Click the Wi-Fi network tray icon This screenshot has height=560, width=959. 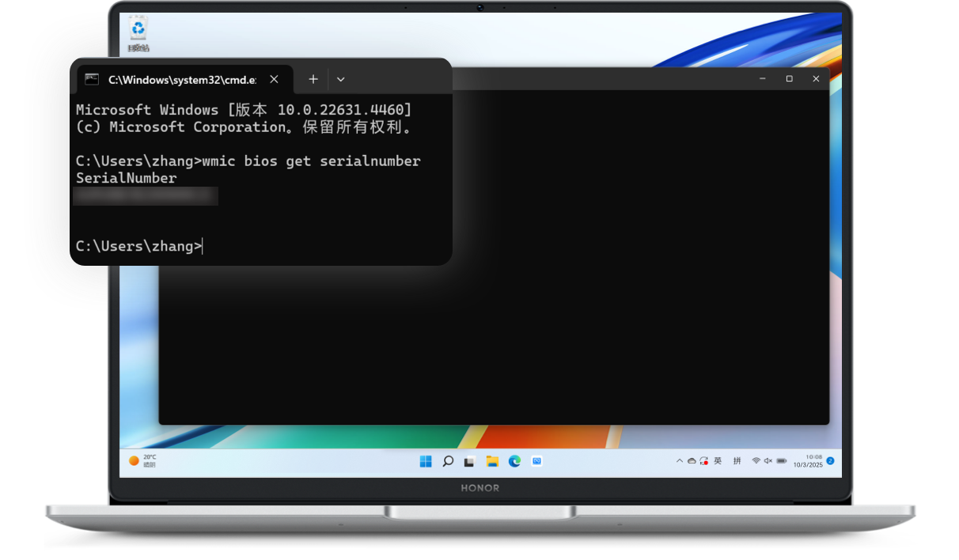tap(756, 460)
